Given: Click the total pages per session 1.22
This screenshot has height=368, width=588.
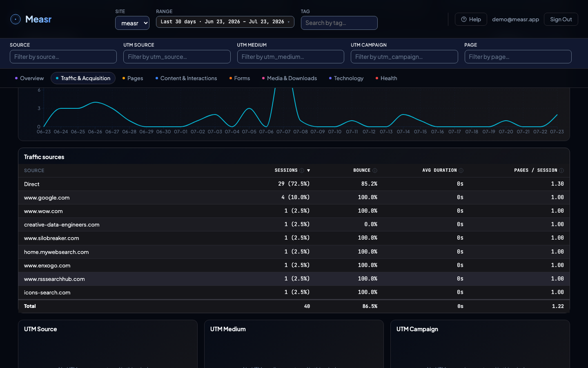Looking at the screenshot, I should [558, 306].
